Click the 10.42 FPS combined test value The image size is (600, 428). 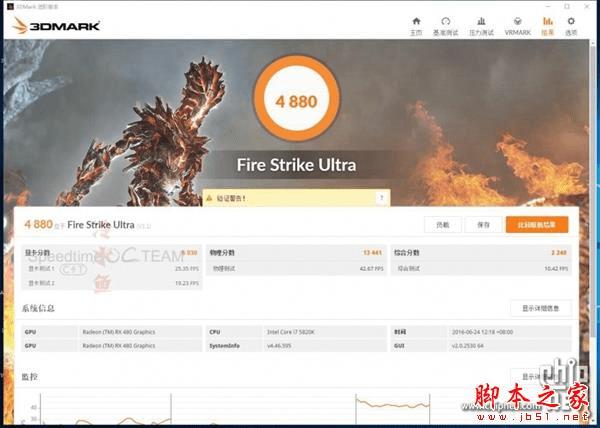click(x=557, y=269)
